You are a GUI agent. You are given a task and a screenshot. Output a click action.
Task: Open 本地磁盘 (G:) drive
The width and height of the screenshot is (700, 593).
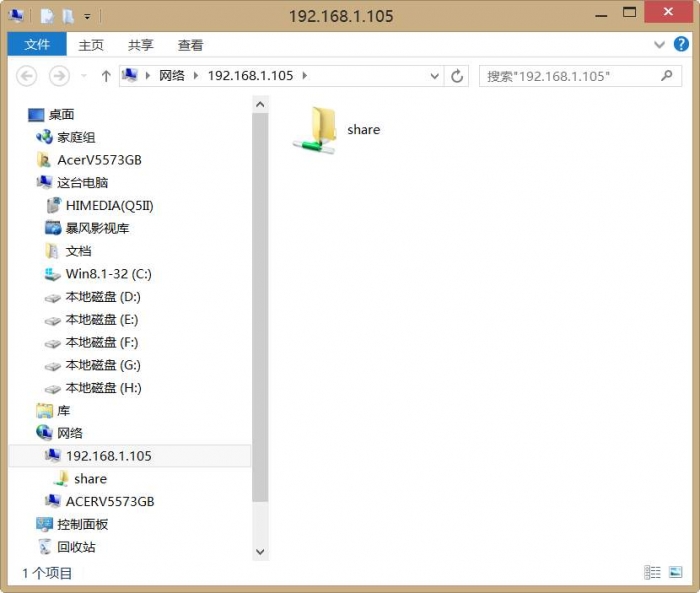[92, 365]
